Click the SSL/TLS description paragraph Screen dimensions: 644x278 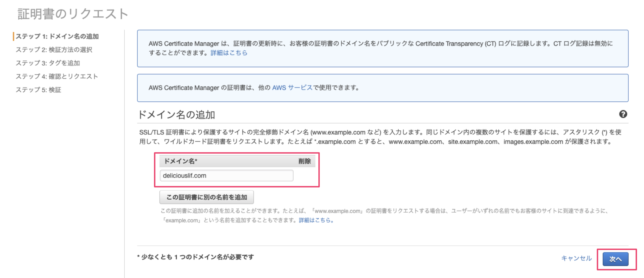click(x=380, y=137)
